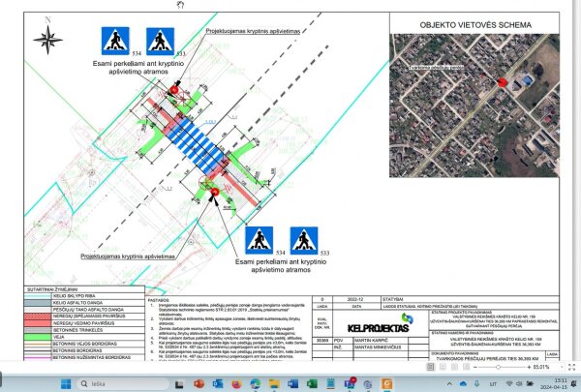Open Excel from the taskbar

pos(312,383)
